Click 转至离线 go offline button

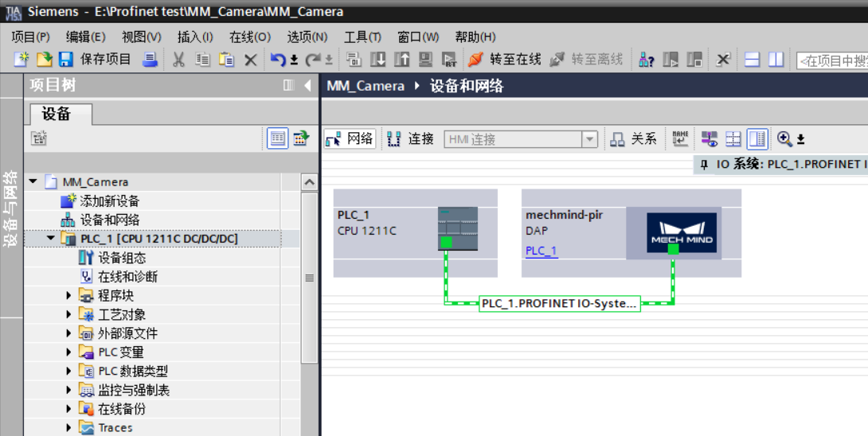[586, 59]
